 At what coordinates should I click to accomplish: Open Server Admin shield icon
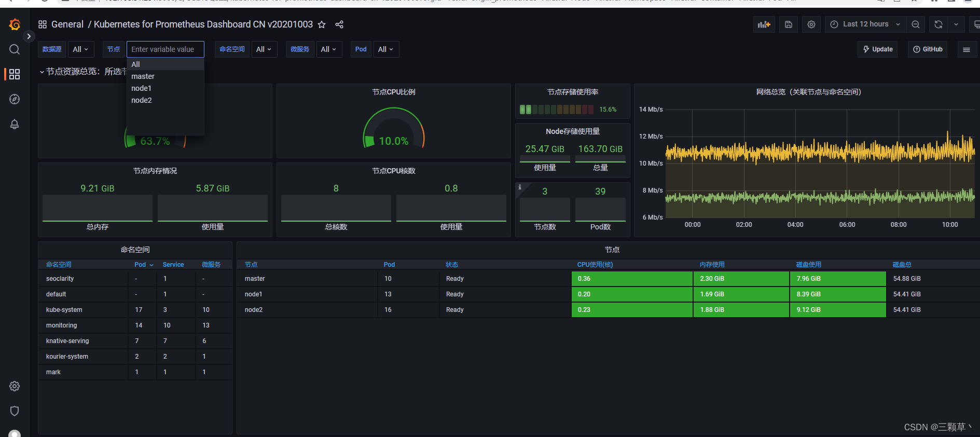pyautogui.click(x=15, y=411)
